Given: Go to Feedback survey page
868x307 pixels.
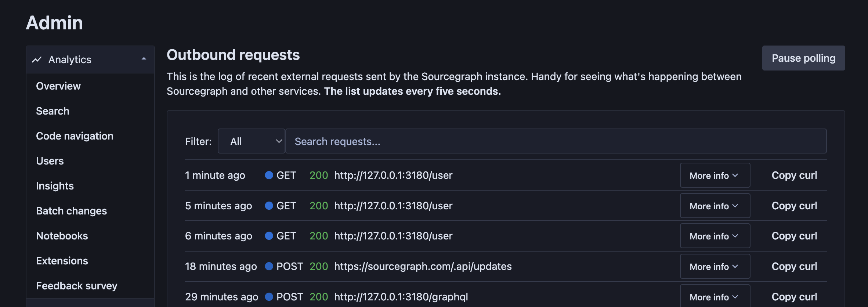Looking at the screenshot, I should (76, 286).
